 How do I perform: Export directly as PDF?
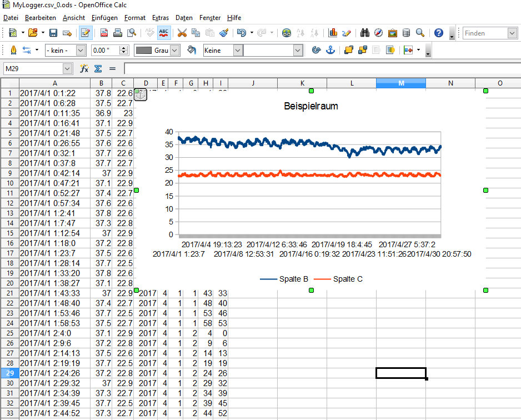tap(104, 33)
